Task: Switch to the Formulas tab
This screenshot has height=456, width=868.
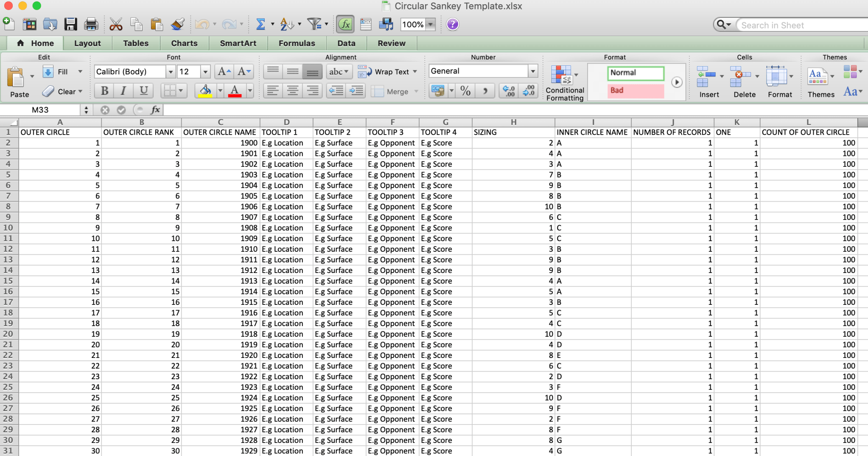Action: (x=297, y=43)
